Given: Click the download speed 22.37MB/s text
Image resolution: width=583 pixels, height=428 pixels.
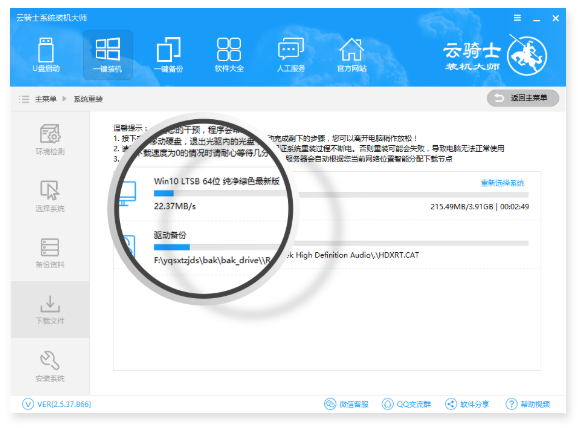Looking at the screenshot, I should coord(175,206).
